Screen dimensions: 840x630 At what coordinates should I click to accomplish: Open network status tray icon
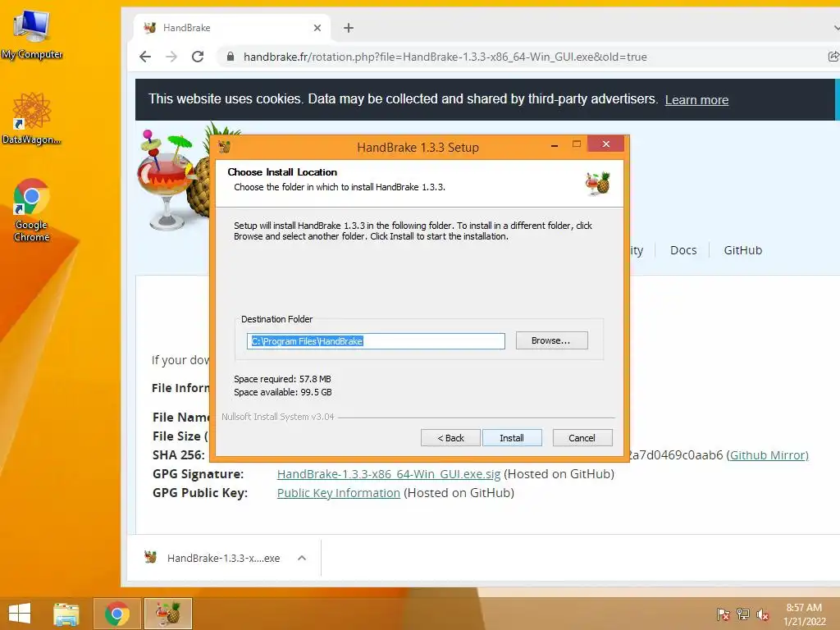pyautogui.click(x=742, y=614)
